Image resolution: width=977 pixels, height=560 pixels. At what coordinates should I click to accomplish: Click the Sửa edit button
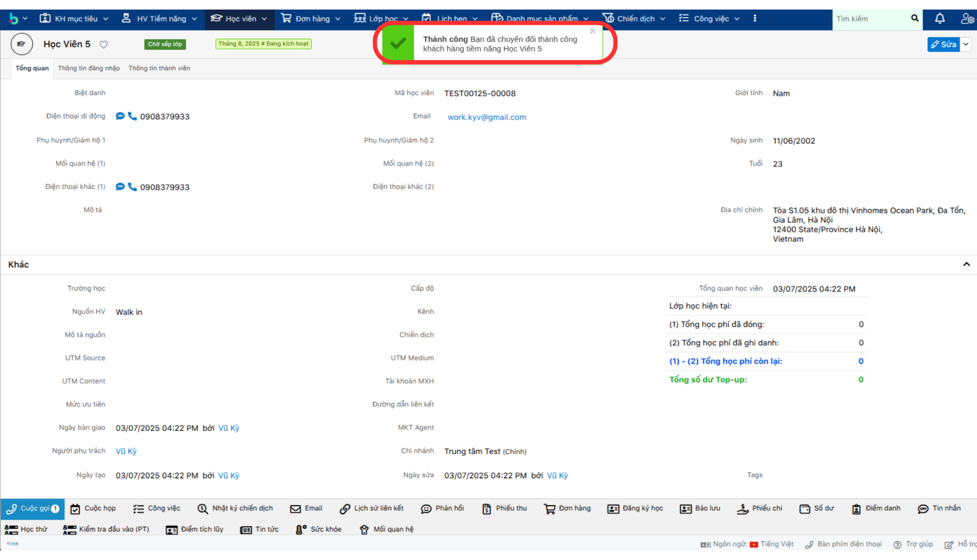943,44
